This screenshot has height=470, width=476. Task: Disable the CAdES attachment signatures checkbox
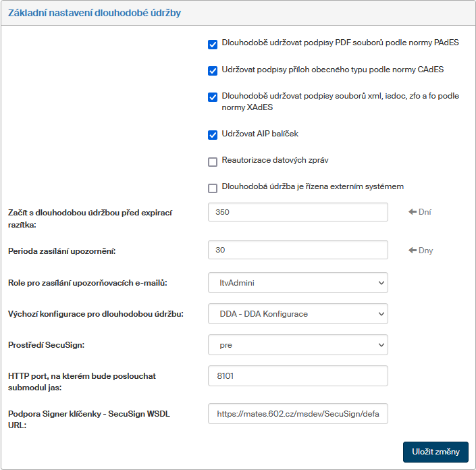[x=213, y=70]
